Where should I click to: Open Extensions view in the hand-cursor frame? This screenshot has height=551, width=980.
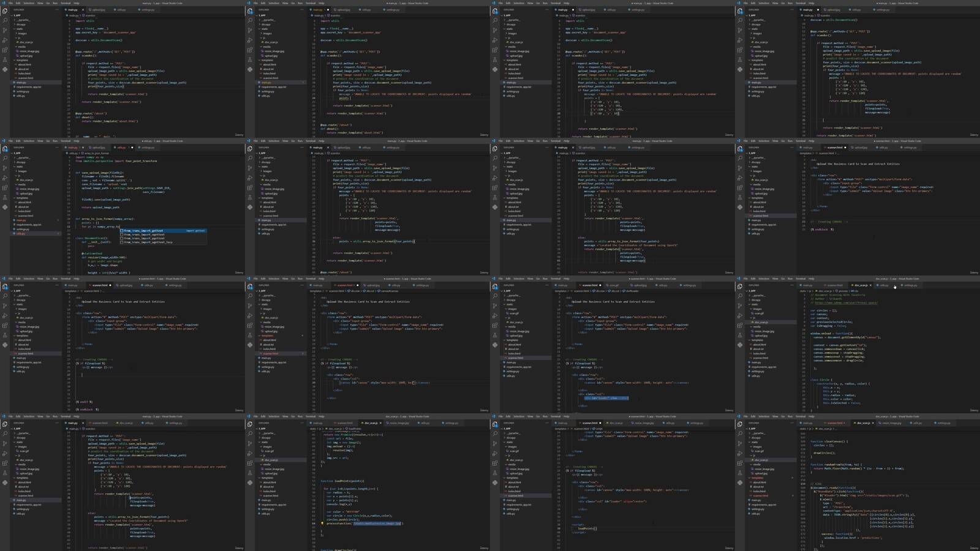point(740,325)
